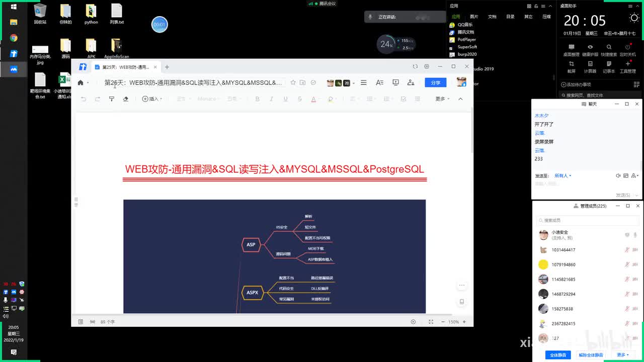The width and height of the screenshot is (644, 362).
Task: Toggle italic formatting
Action: 271,99
